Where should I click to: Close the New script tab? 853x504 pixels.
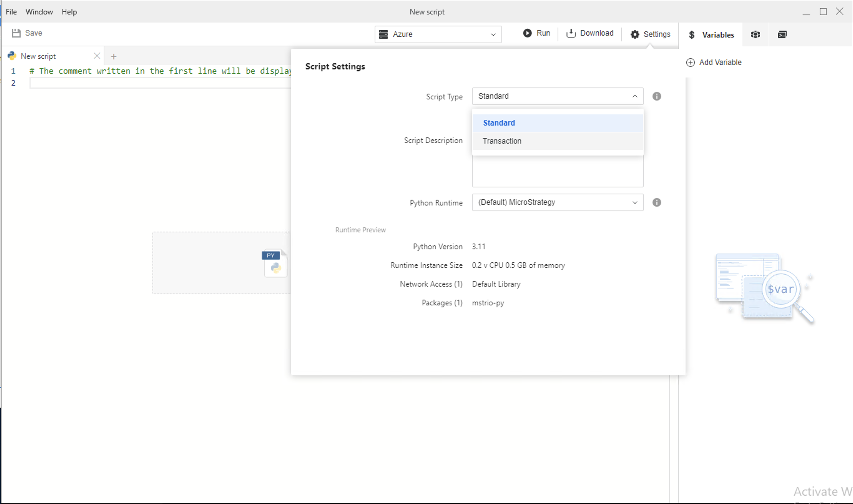[97, 56]
